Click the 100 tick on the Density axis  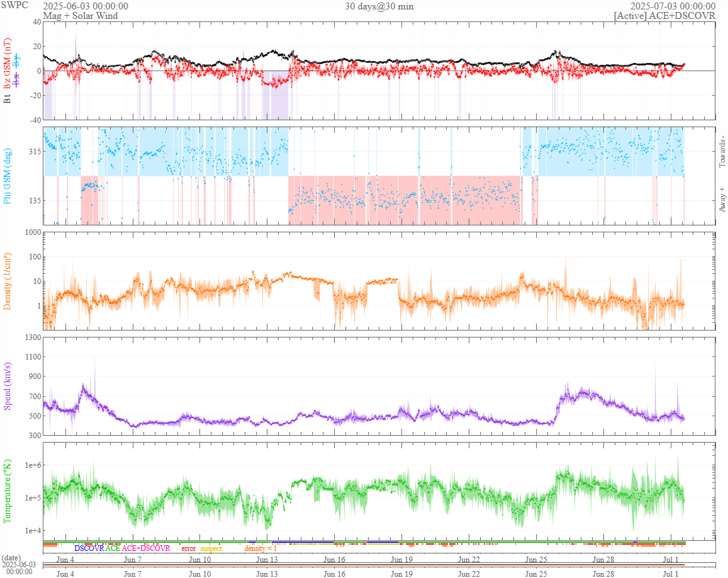click(35, 257)
